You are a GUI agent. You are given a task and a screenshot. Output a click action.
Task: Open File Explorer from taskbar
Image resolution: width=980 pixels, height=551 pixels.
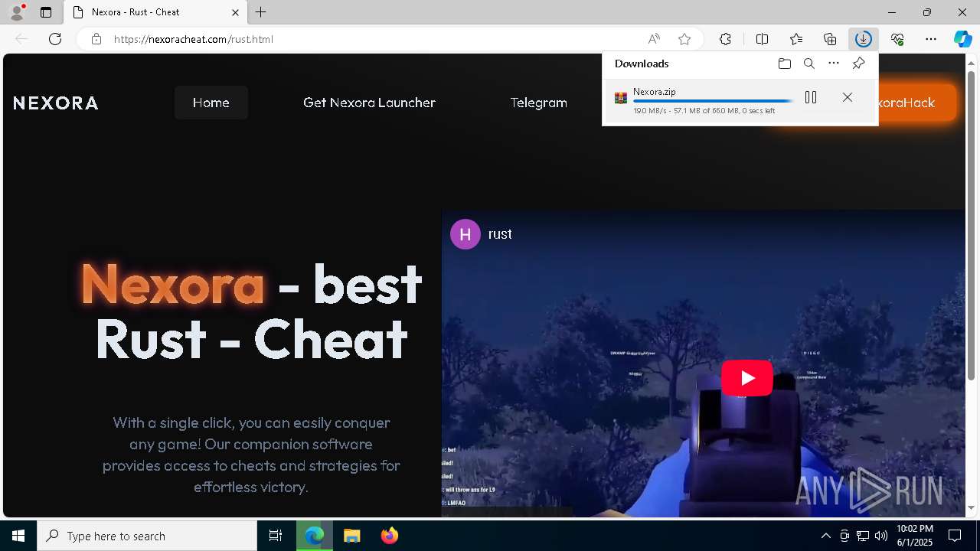click(352, 536)
